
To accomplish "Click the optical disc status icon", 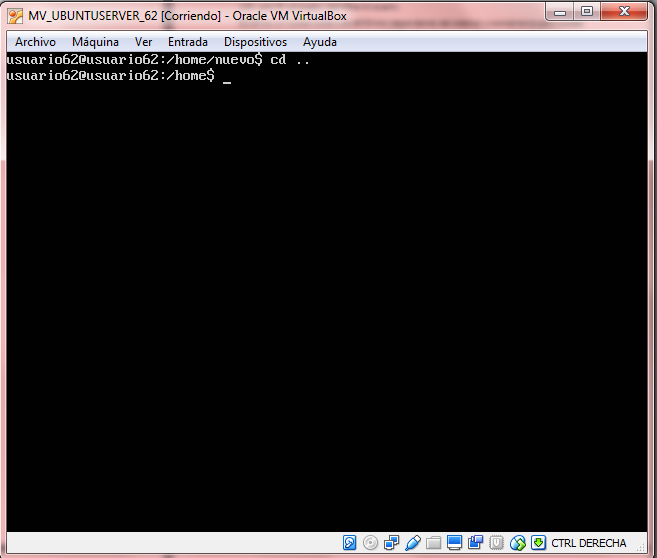I will click(x=371, y=543).
